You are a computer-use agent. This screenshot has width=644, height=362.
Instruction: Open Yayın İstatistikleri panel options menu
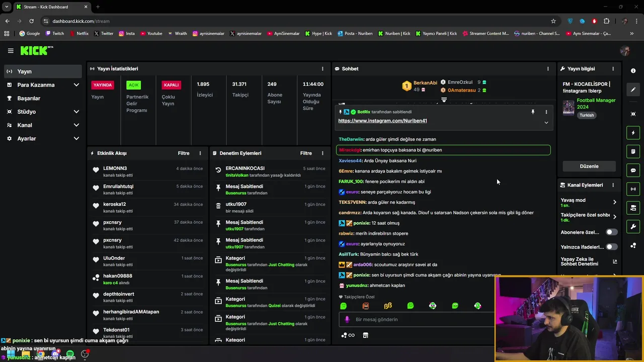point(323,68)
